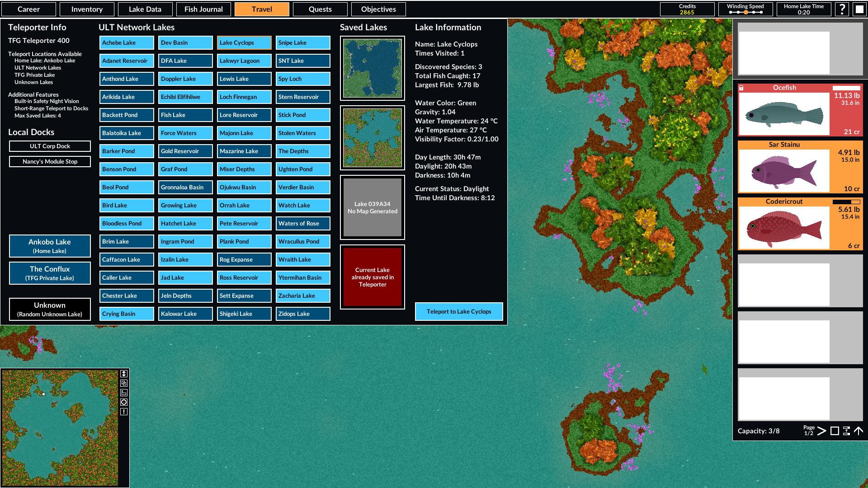Switch to the Fish Journal tab

203,9
